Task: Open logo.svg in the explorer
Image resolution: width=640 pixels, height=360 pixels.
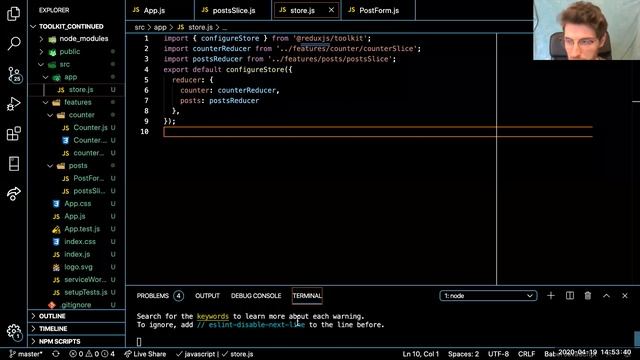Action: 76,267
